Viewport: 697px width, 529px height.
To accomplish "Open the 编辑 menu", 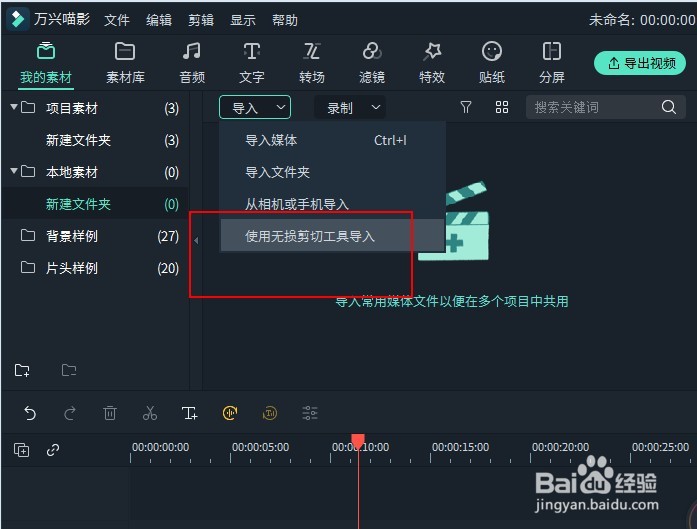I will tap(159, 20).
